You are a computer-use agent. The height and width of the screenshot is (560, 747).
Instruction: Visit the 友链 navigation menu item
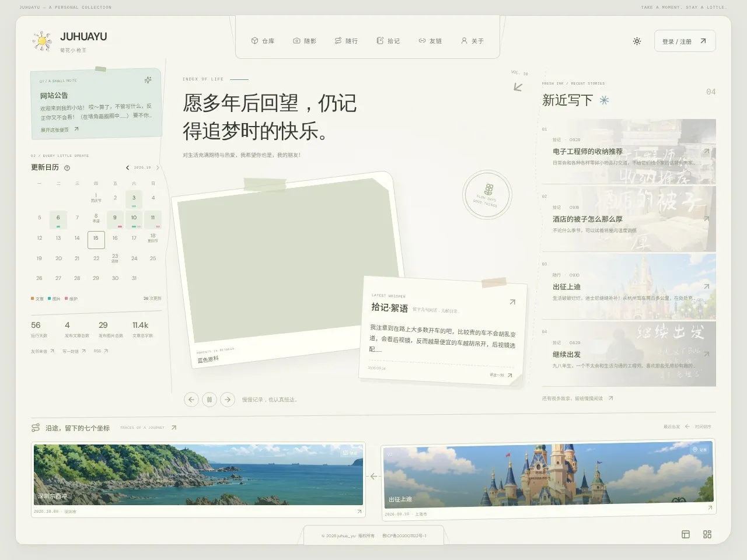coord(430,41)
